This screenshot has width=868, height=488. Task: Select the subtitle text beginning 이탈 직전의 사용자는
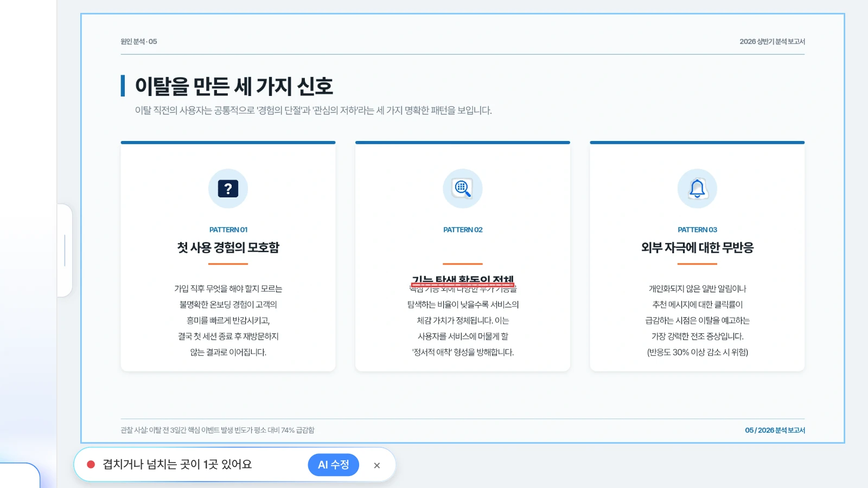point(314,111)
